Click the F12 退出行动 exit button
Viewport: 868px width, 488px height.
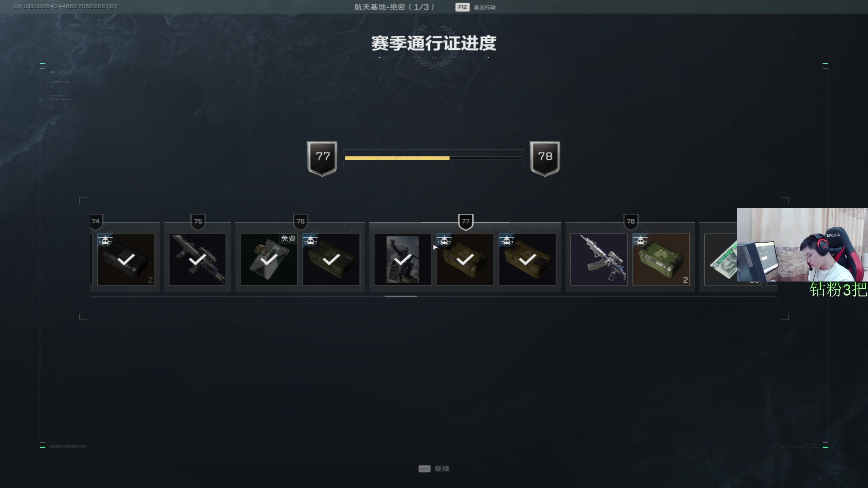coord(476,7)
